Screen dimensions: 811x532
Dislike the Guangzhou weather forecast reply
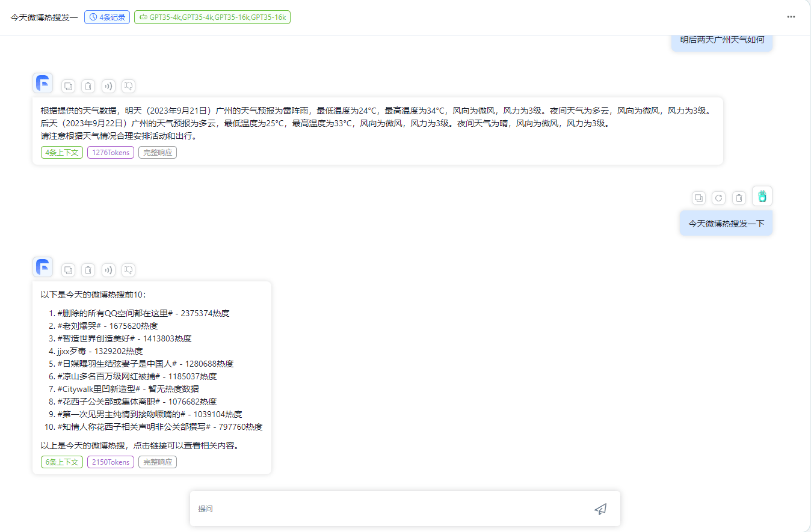(128, 86)
